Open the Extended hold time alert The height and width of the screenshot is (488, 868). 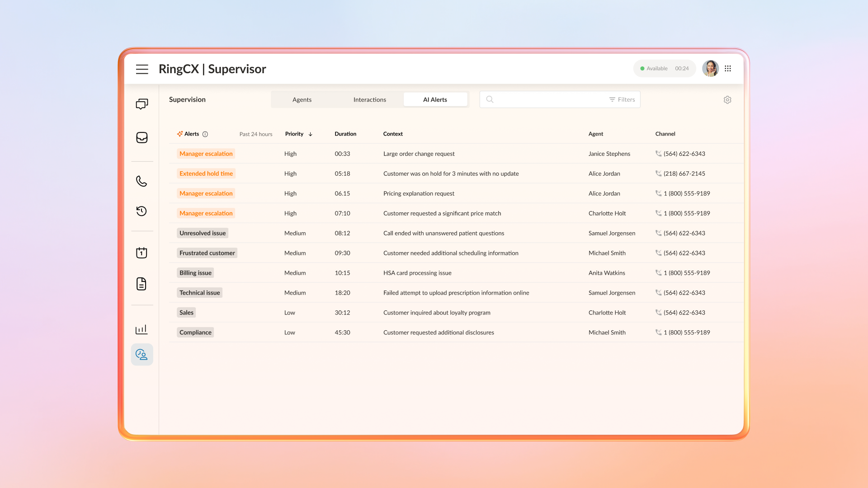tap(206, 174)
